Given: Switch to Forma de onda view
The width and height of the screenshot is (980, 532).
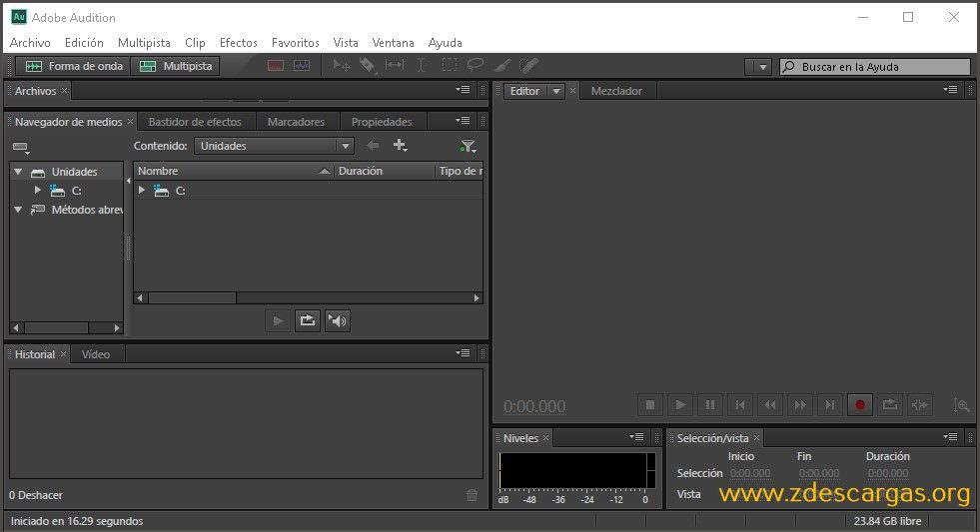Looking at the screenshot, I should tap(73, 66).
